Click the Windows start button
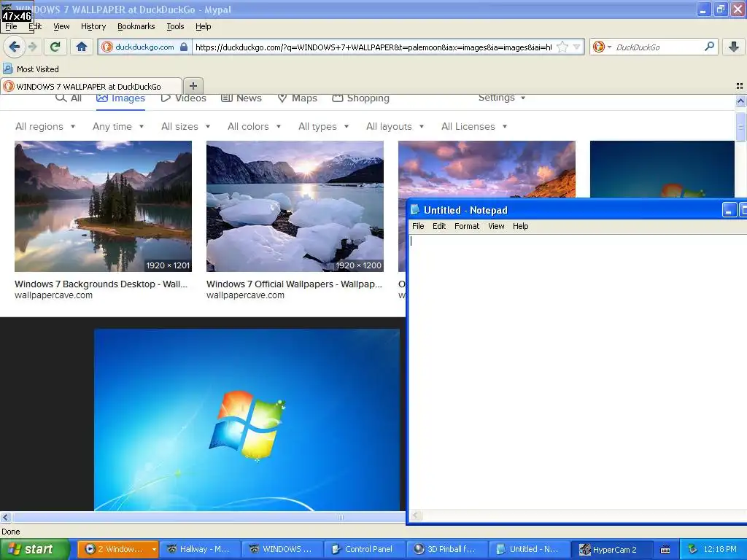 [35, 549]
